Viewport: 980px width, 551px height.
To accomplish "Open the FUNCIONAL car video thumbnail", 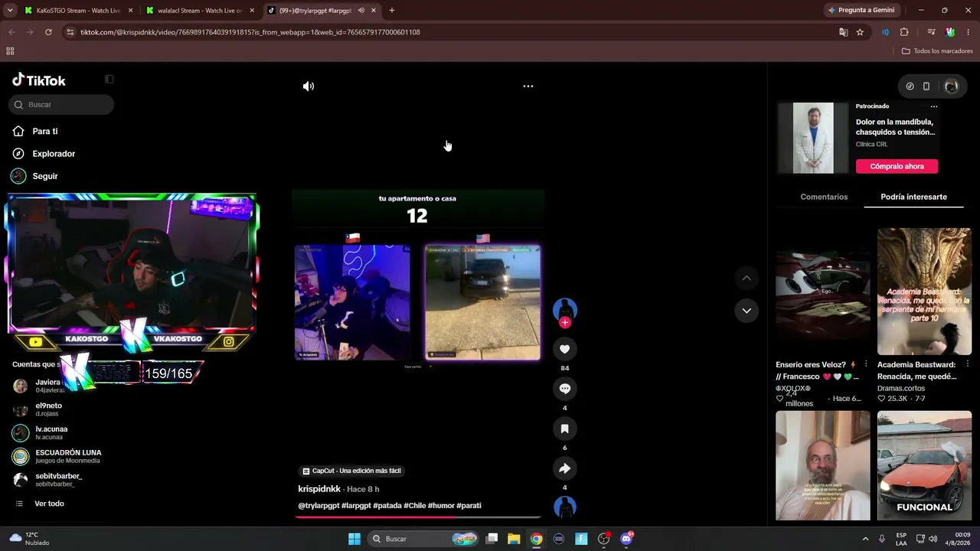I will tap(924, 465).
